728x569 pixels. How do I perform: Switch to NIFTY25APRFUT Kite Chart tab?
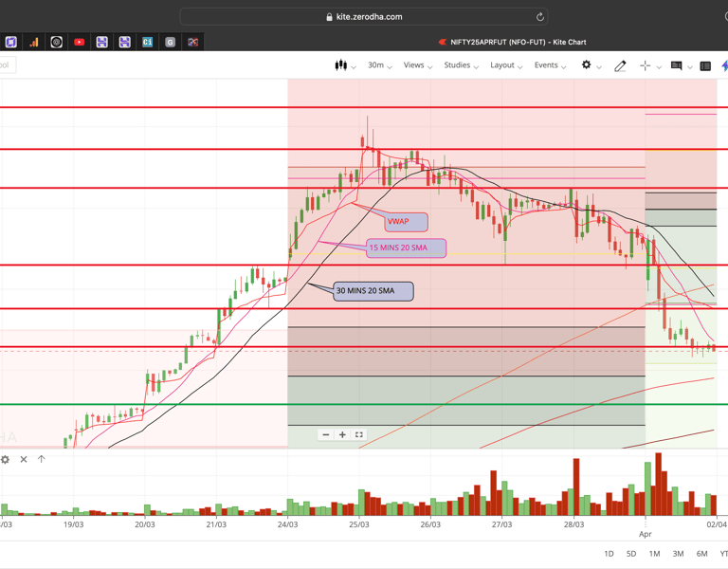click(513, 43)
